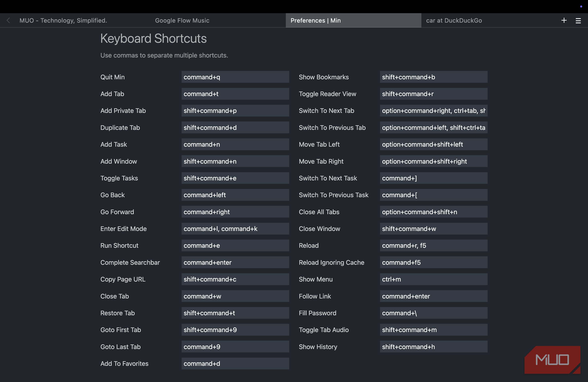The height and width of the screenshot is (382, 588).
Task: Edit the Go Forward shortcut field
Action: coord(235,212)
